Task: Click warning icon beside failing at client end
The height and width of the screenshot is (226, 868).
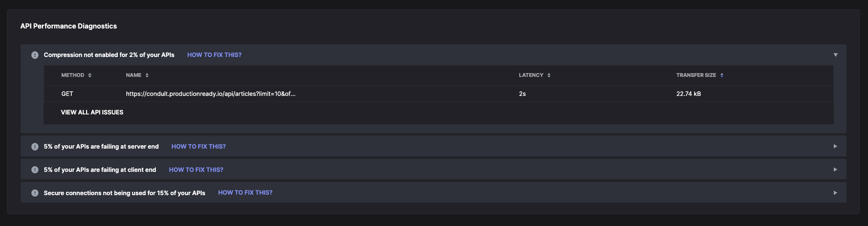Action: click(x=35, y=169)
